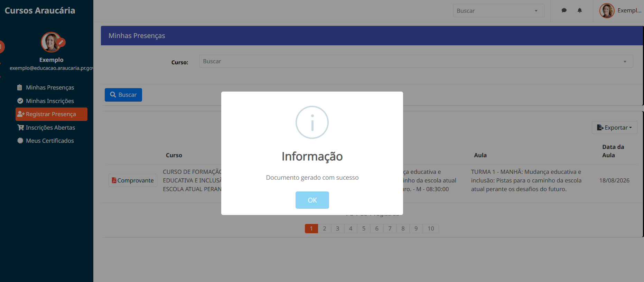Sort by the Aula column header

click(x=480, y=155)
